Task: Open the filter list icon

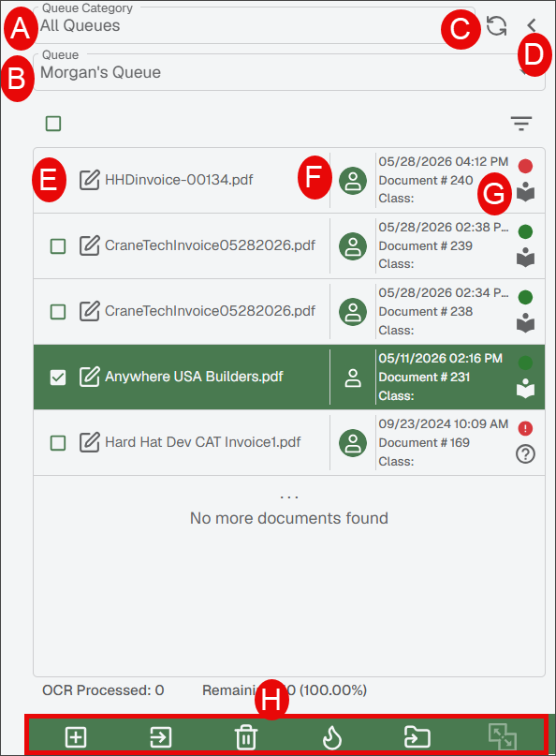Action: click(x=521, y=124)
